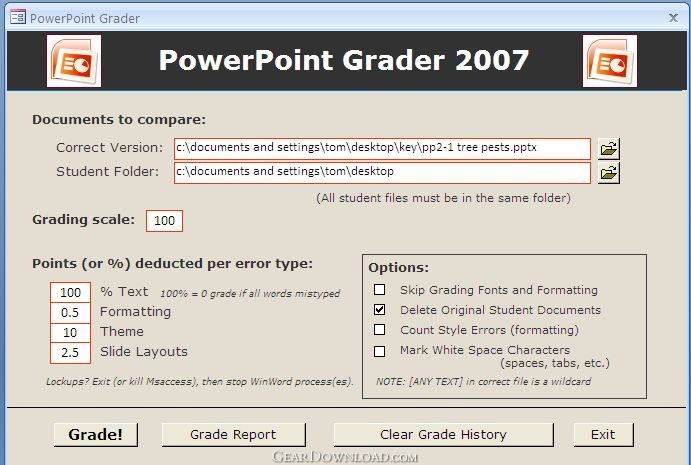Open the Grade Report
Screen dimensions: 691x465
point(233,435)
